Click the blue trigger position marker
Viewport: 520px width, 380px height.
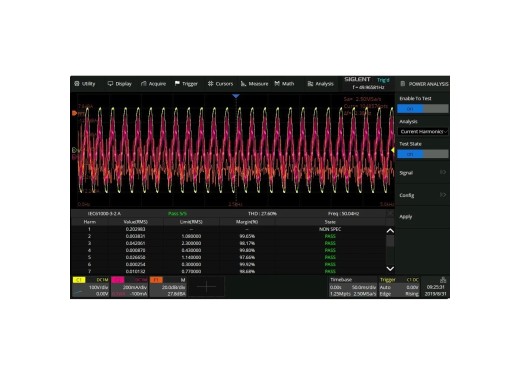pyautogui.click(x=236, y=96)
